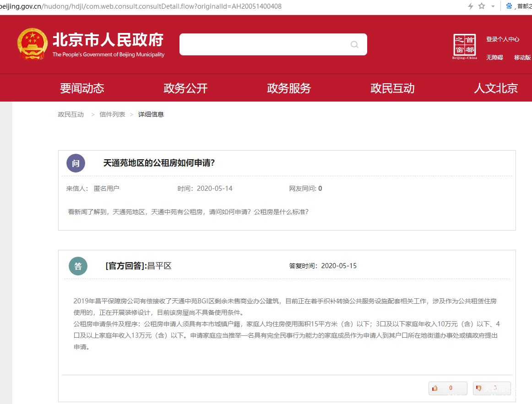Image resolution: width=532 pixels, height=404 pixels.
Task: Focus the site search input field
Action: 263,44
